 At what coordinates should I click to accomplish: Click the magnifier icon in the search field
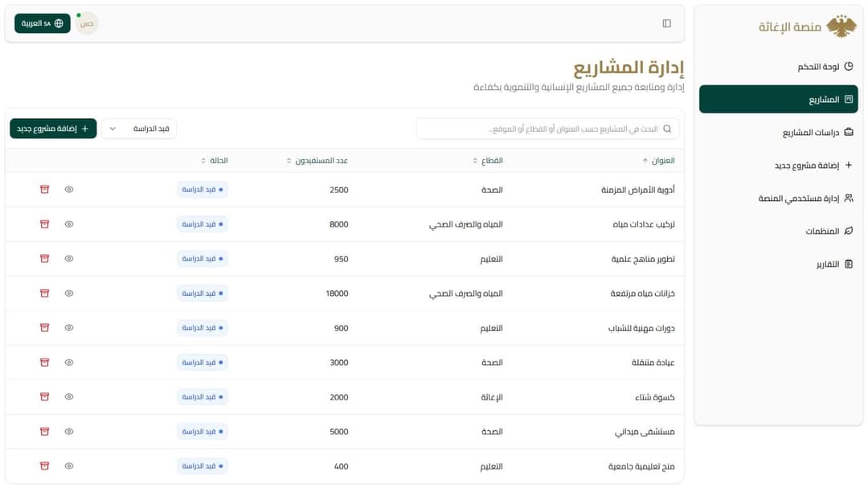click(667, 128)
